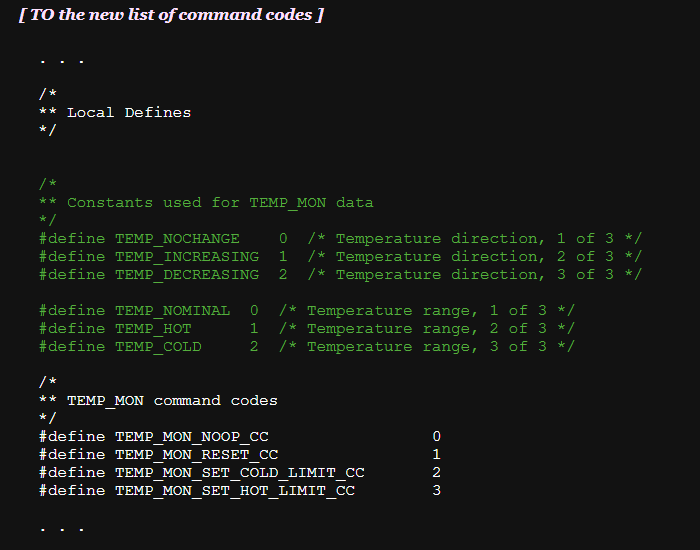Click the TEMP_MON_RESET_CC define name
700x550 pixels.
[196, 455]
